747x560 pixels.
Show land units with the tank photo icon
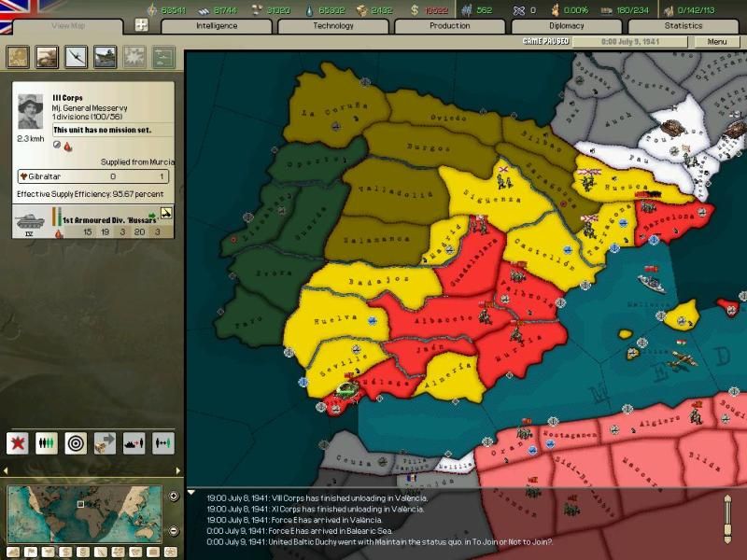tap(48, 57)
